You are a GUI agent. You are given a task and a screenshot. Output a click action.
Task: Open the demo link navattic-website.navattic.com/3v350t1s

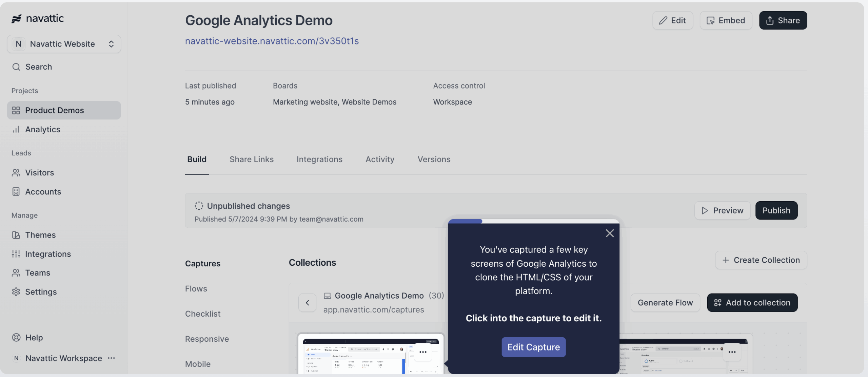click(272, 41)
